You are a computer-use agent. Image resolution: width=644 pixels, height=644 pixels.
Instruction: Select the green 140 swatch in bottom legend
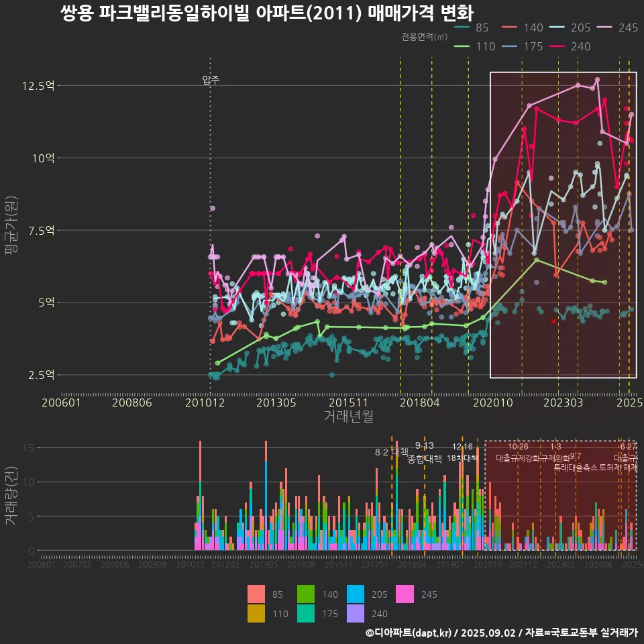(x=306, y=594)
